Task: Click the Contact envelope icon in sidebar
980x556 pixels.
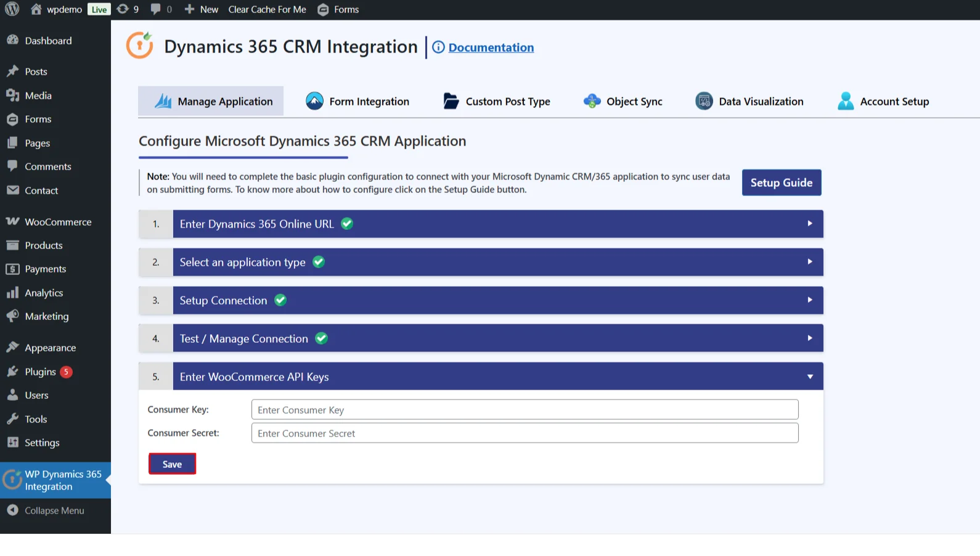Action: [x=12, y=190]
